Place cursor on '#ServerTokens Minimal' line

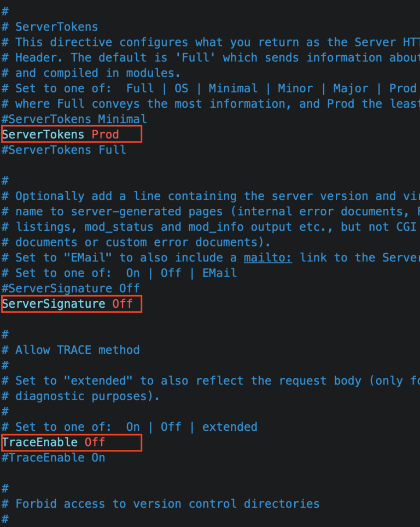(x=74, y=119)
